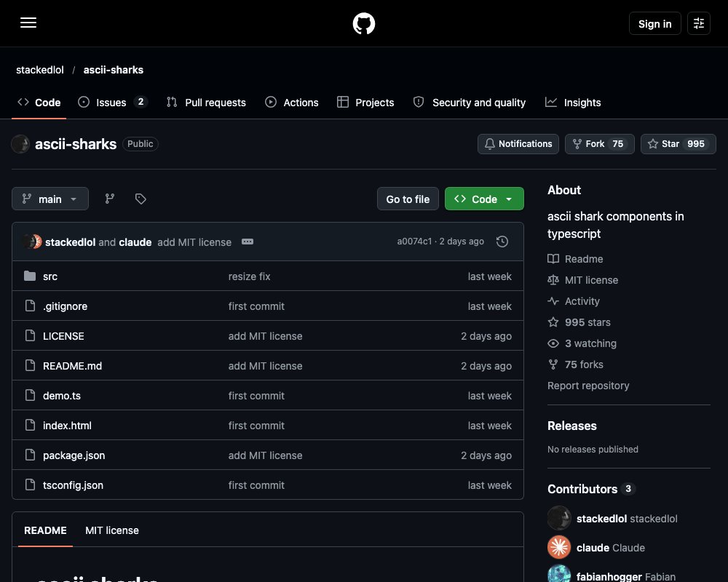Click the claude contributor avatar
Screen dimensions: 728x582
coord(559,547)
